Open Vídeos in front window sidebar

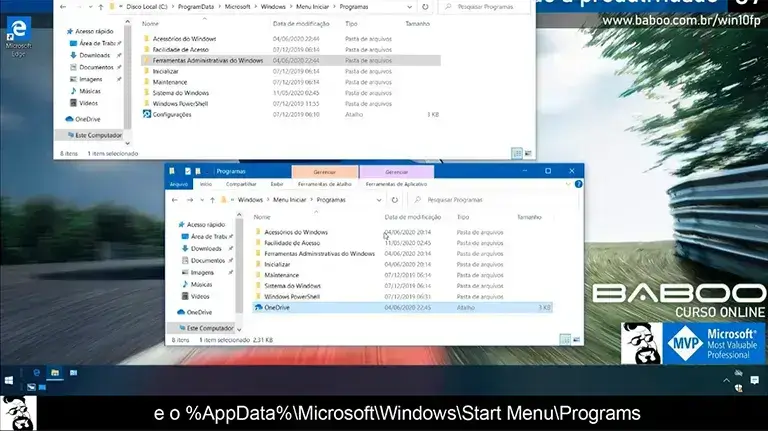click(x=199, y=296)
